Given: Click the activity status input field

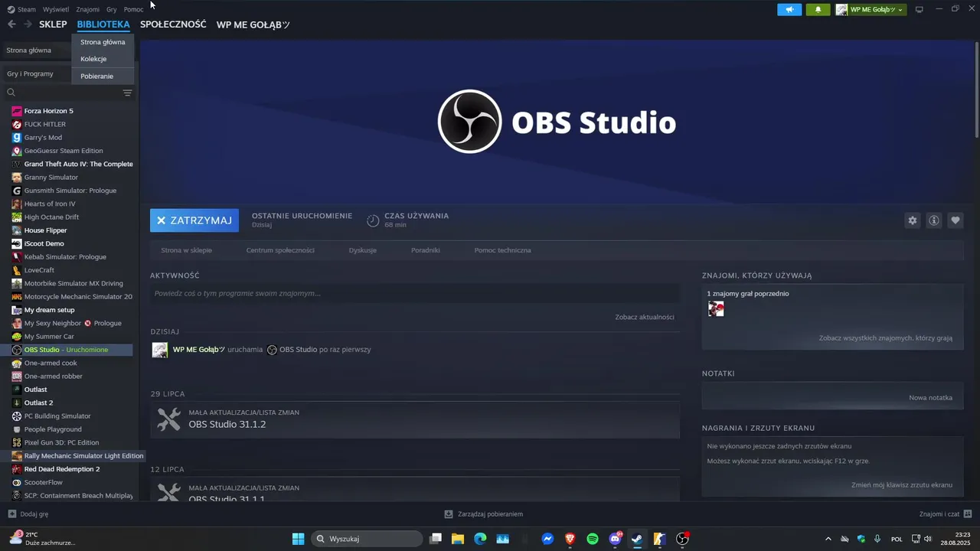Looking at the screenshot, I should click(x=415, y=294).
